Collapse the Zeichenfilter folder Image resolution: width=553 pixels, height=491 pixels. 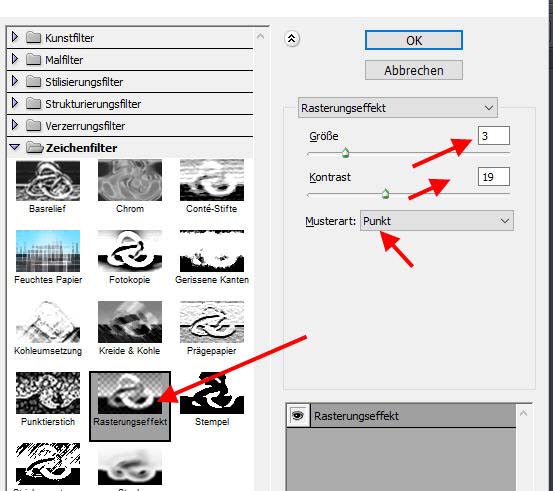pos(15,147)
